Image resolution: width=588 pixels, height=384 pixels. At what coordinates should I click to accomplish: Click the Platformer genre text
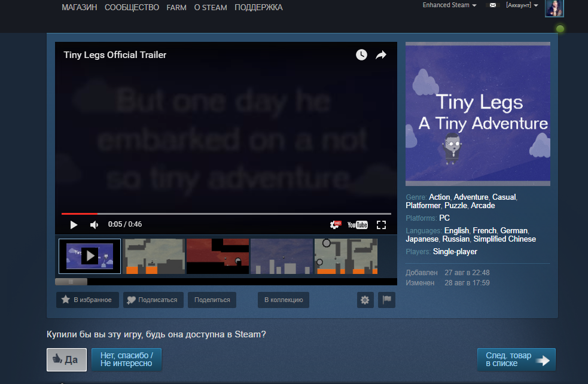[423, 206]
